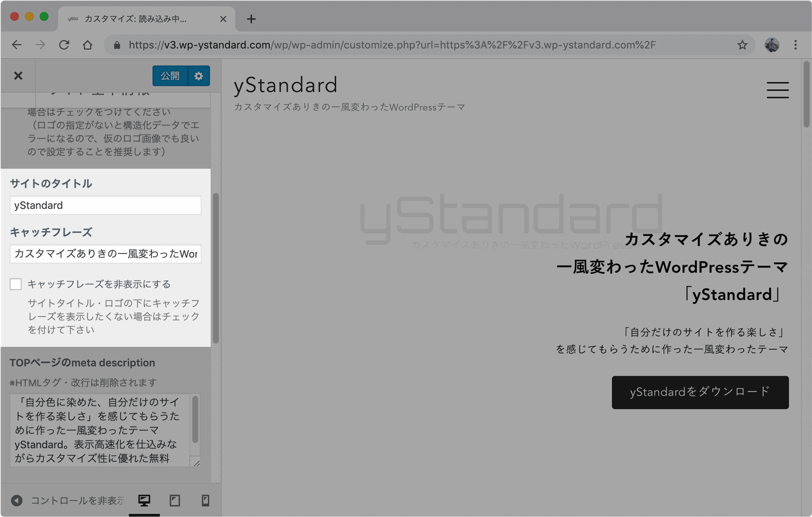This screenshot has height=517, width=812.
Task: Click the textarea resize handle
Action: (197, 462)
